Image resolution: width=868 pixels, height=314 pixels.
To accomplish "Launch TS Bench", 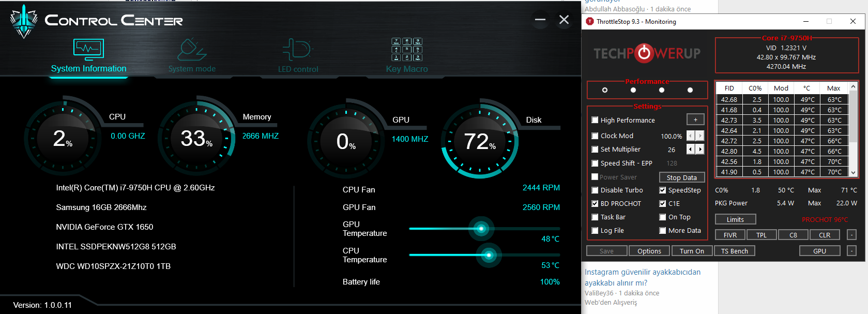I will pos(735,251).
